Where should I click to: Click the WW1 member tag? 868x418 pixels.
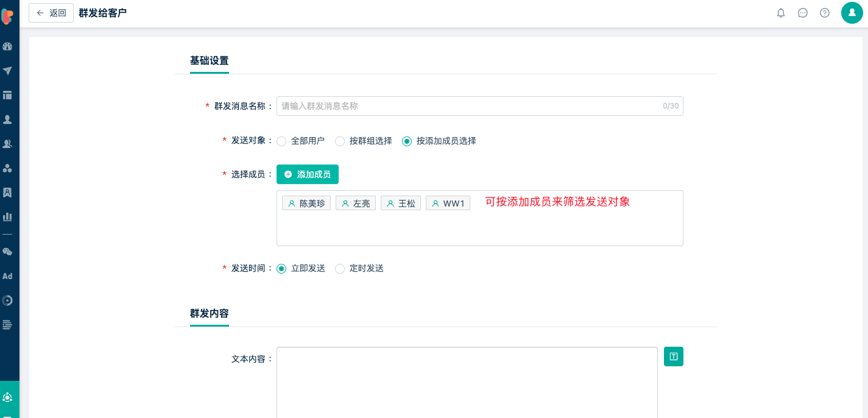(x=448, y=204)
